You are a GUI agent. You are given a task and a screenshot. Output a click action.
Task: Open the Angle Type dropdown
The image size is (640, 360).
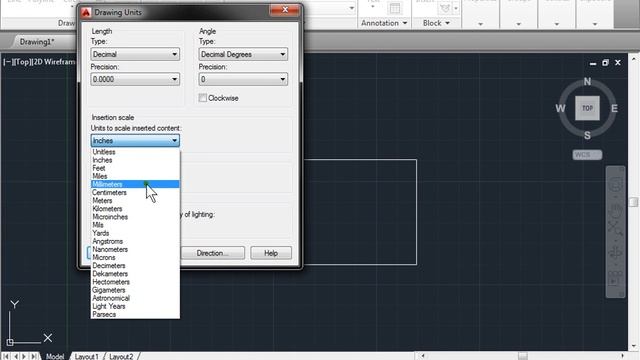(x=243, y=54)
